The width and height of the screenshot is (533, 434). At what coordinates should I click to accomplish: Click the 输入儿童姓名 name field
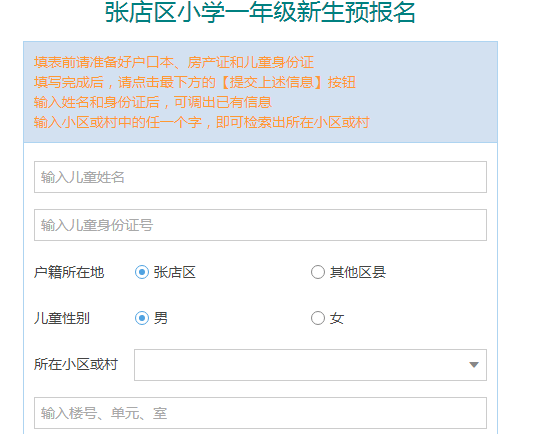260,177
